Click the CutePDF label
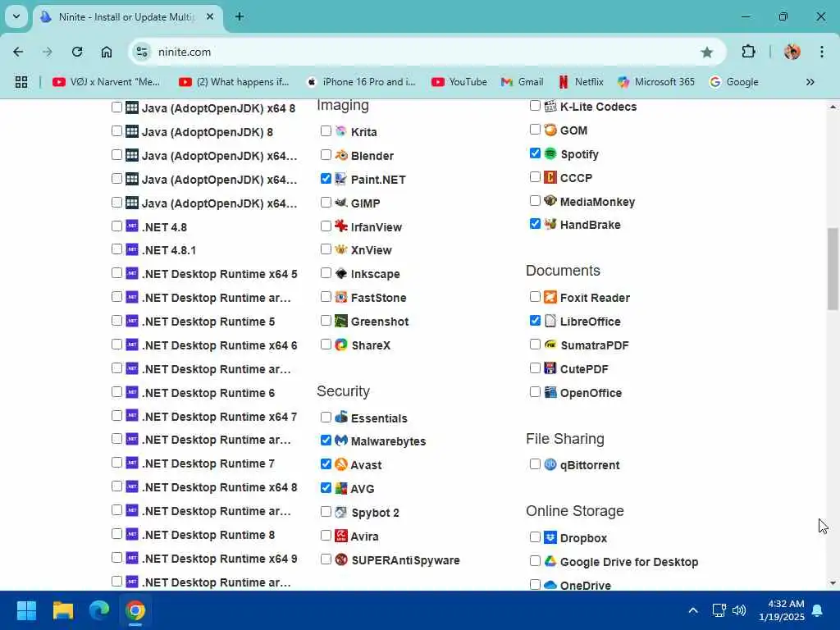Viewport: 840px width, 630px height. [x=584, y=369]
